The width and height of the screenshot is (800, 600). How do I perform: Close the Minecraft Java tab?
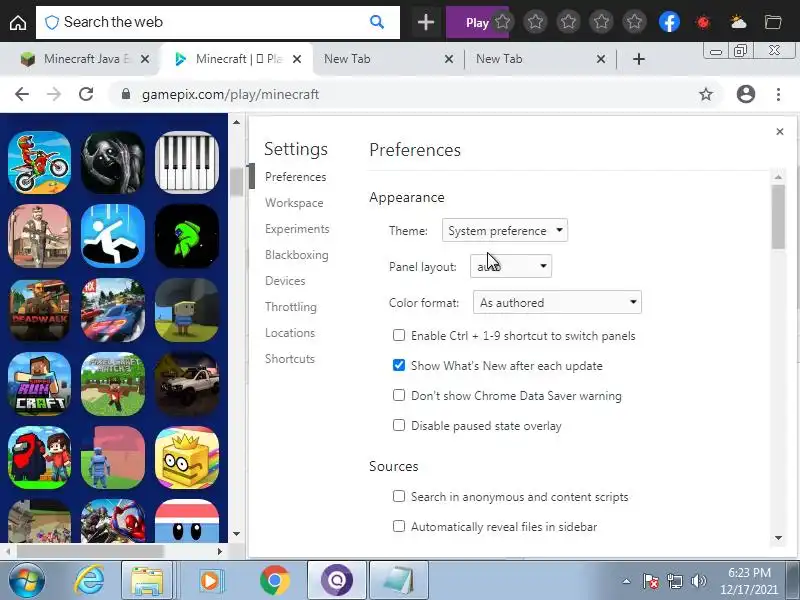[145, 59]
